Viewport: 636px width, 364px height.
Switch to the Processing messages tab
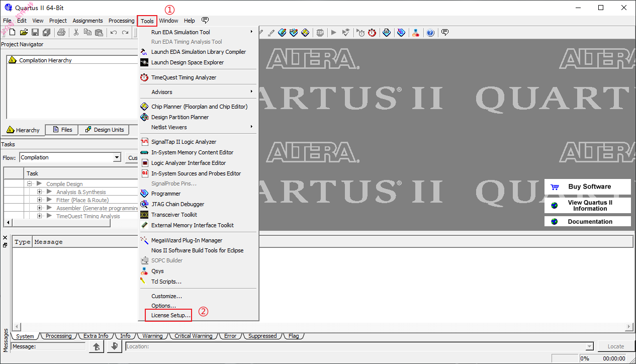tap(58, 336)
